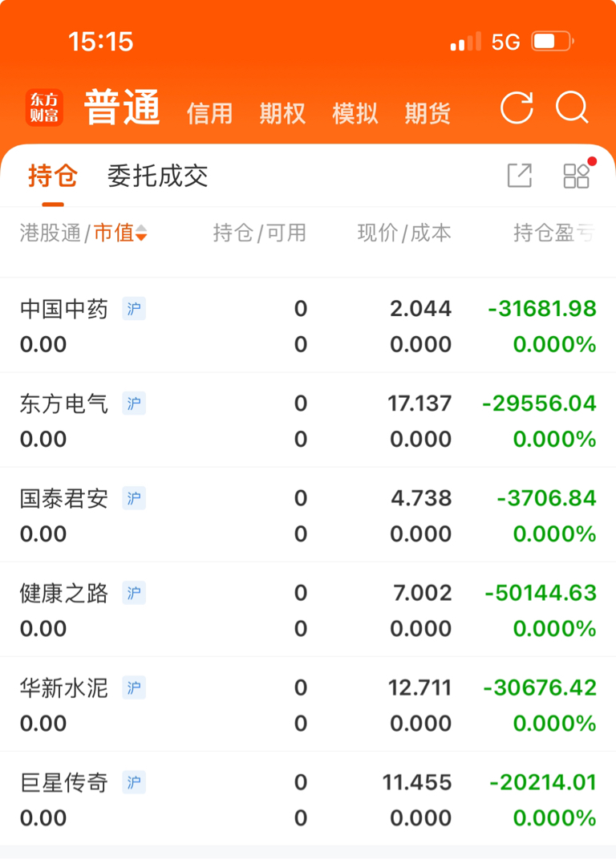Tap the 东方财富 app logo
The image size is (616, 864).
(44, 107)
